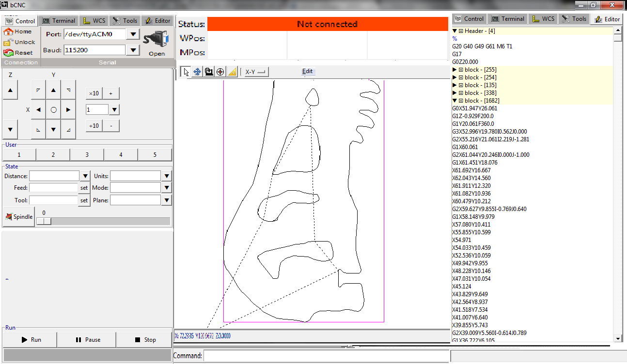Viewport: 627px width, 364px height.
Task: Expand the block - [254] triangle
Action: click(455, 77)
